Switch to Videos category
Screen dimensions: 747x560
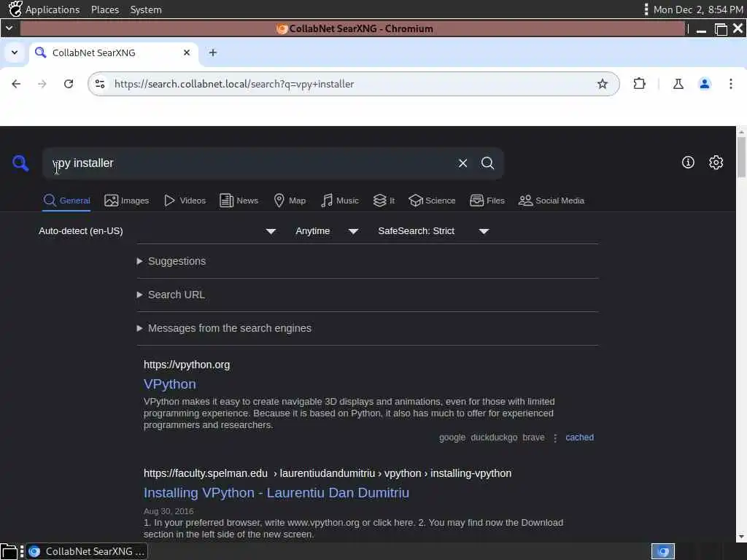pyautogui.click(x=185, y=201)
